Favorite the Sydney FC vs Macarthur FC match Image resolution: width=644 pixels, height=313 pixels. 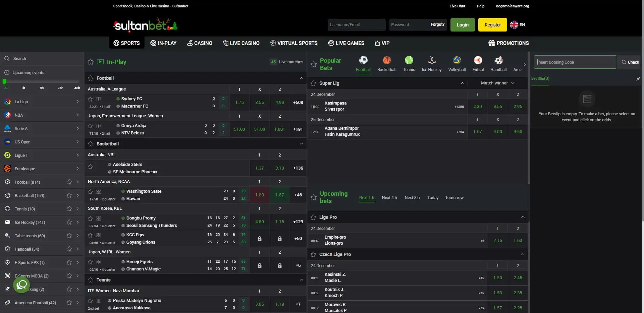tap(90, 99)
